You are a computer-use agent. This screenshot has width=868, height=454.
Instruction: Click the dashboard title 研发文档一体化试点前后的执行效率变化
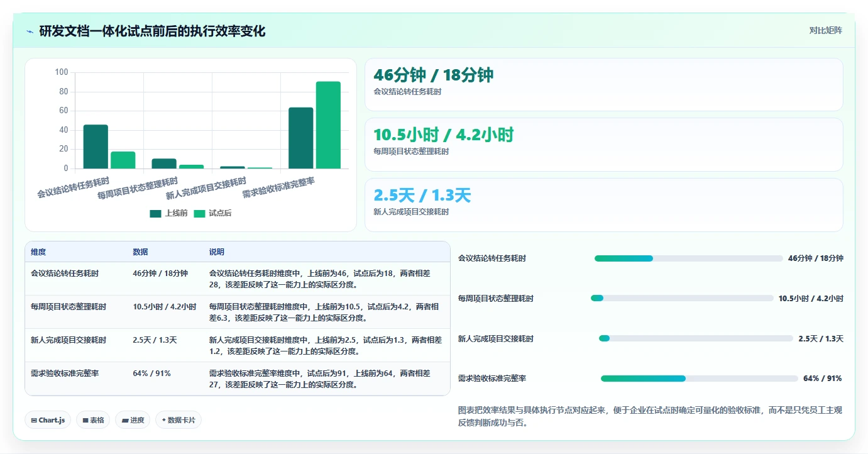click(x=152, y=31)
